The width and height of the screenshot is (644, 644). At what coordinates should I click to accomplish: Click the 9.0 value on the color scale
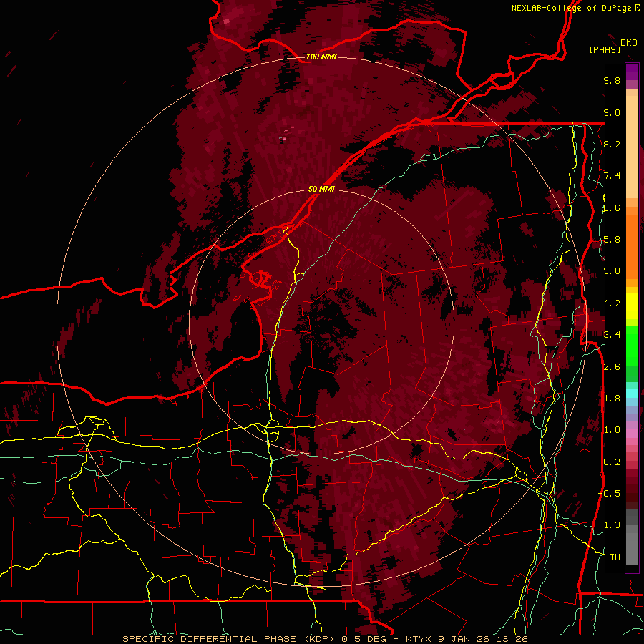(x=612, y=112)
